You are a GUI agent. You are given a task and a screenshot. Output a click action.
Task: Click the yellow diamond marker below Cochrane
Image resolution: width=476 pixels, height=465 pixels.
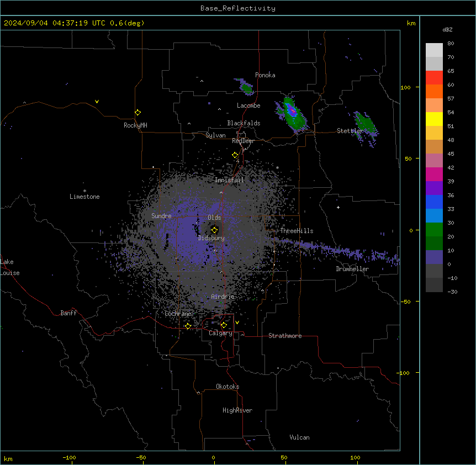(x=188, y=326)
